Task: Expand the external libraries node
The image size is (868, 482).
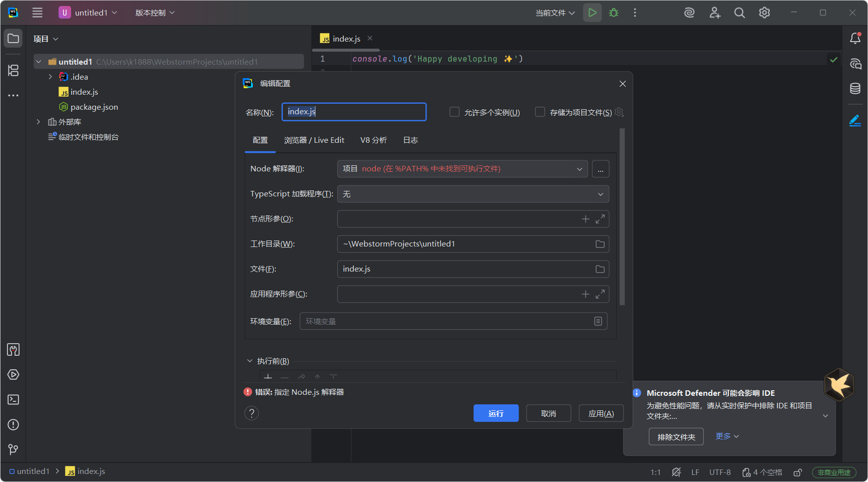Action: coord(38,122)
